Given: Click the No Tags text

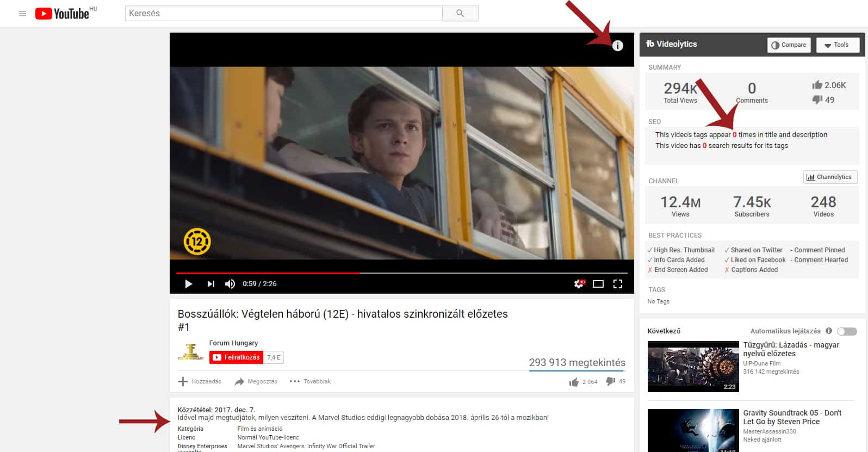Looking at the screenshot, I should [x=659, y=301].
